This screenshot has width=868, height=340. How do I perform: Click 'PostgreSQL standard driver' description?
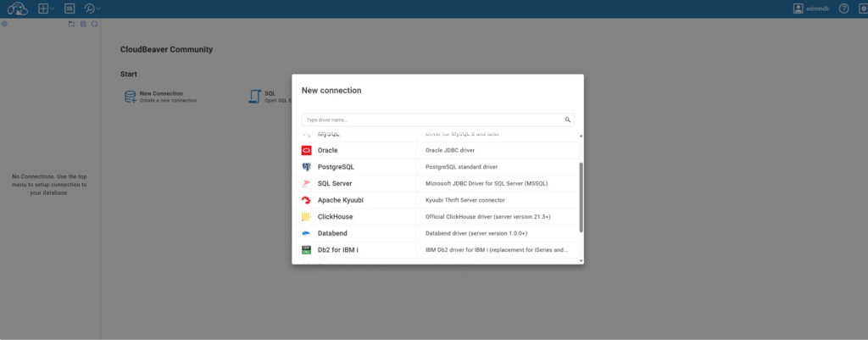462,167
